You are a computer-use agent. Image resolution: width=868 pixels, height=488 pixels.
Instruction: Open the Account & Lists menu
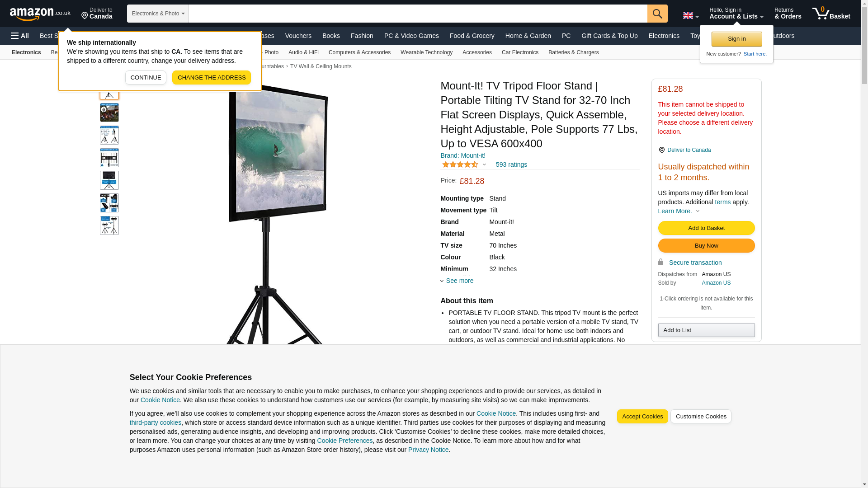[736, 14]
